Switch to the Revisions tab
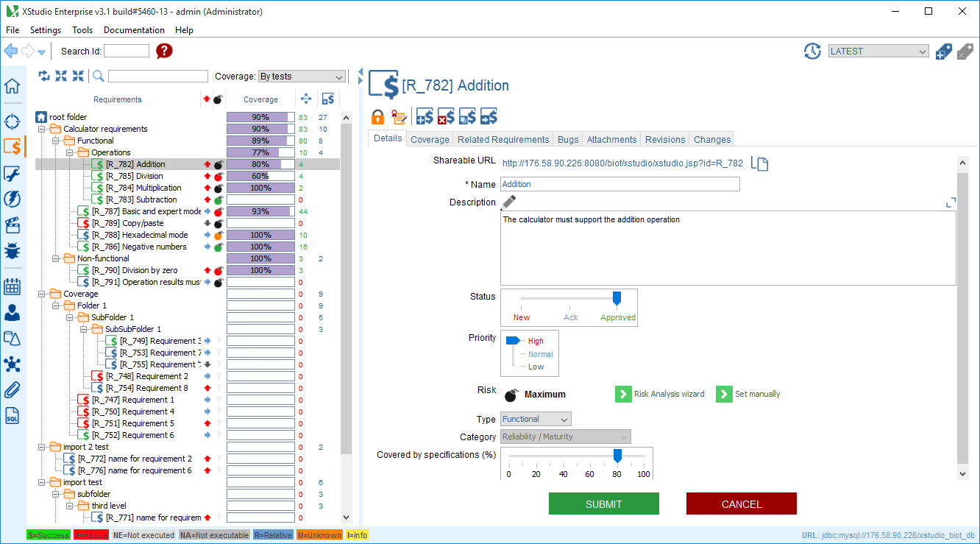The width and height of the screenshot is (980, 544). coord(665,139)
